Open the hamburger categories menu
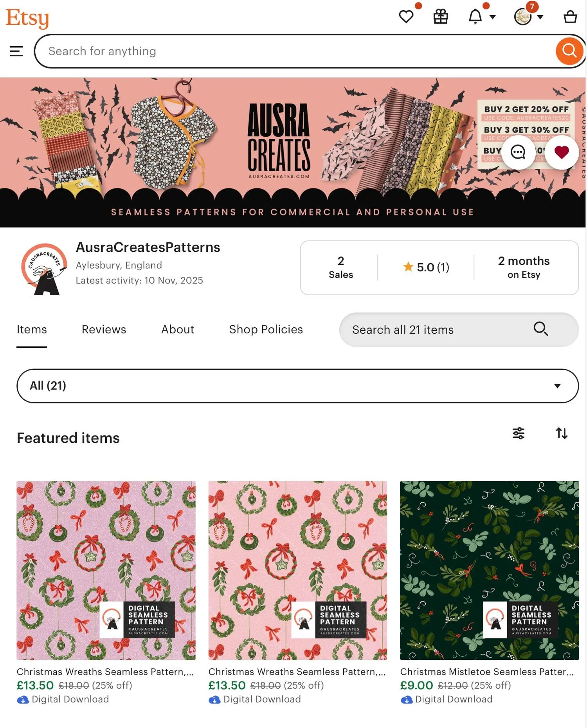 click(x=16, y=51)
